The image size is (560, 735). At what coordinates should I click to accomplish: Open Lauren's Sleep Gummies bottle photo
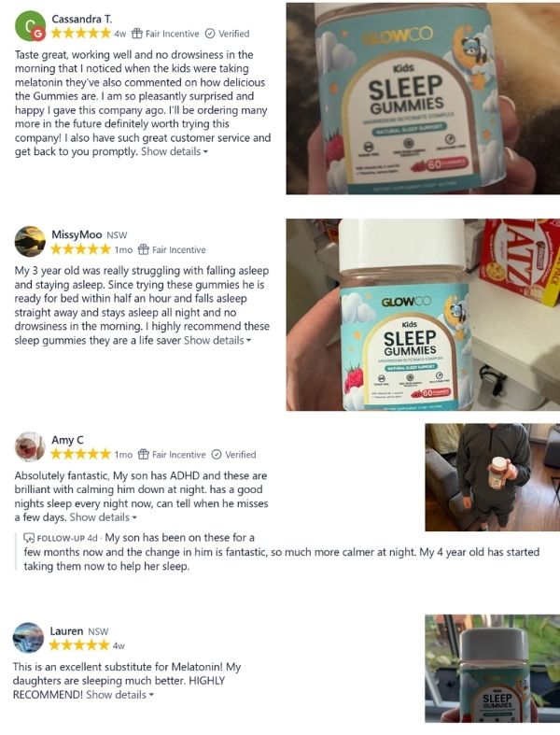coord(492,669)
